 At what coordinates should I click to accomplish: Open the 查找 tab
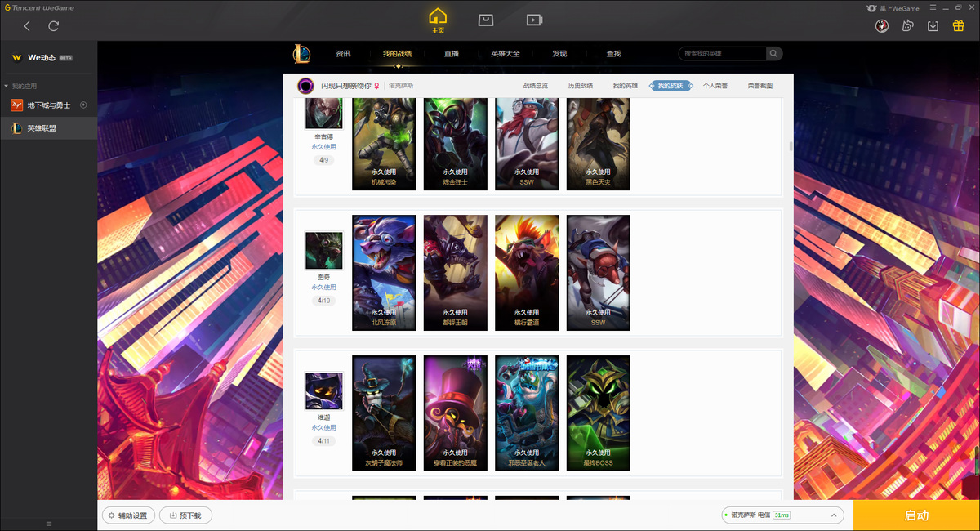613,54
